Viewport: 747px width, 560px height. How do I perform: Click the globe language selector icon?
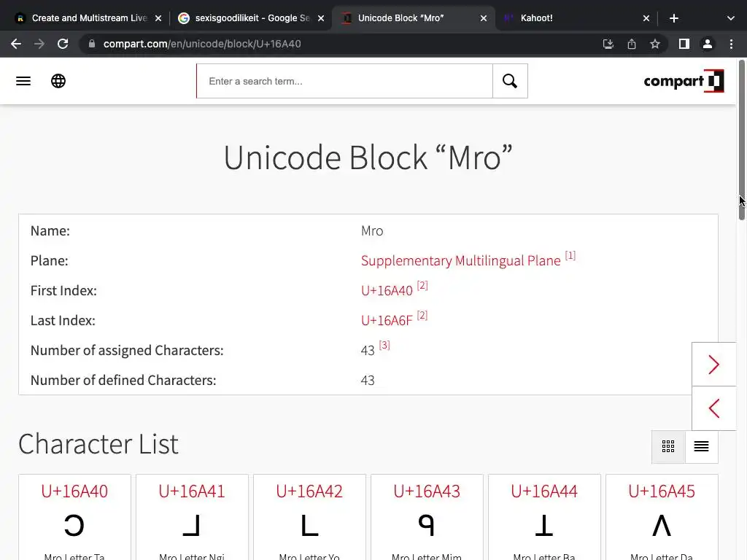click(x=58, y=81)
